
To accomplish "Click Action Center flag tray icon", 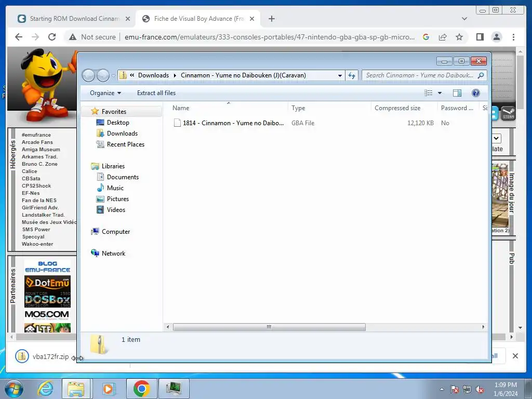I will 454,390.
